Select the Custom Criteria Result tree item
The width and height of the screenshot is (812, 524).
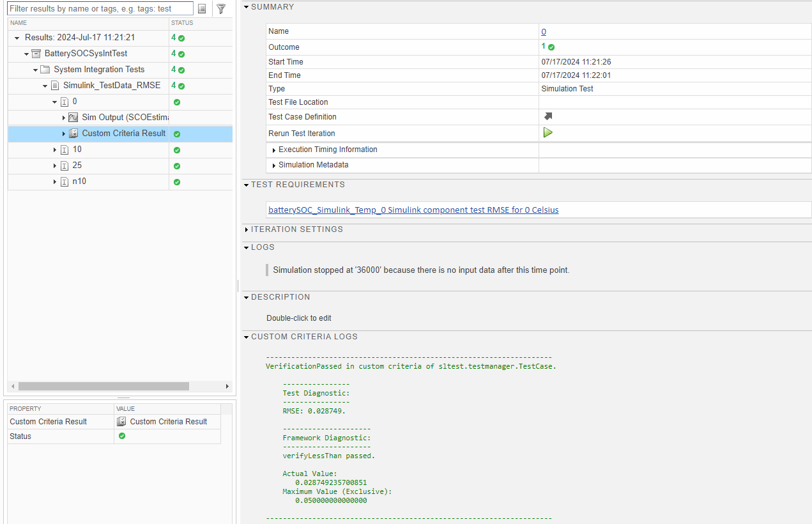tap(123, 134)
